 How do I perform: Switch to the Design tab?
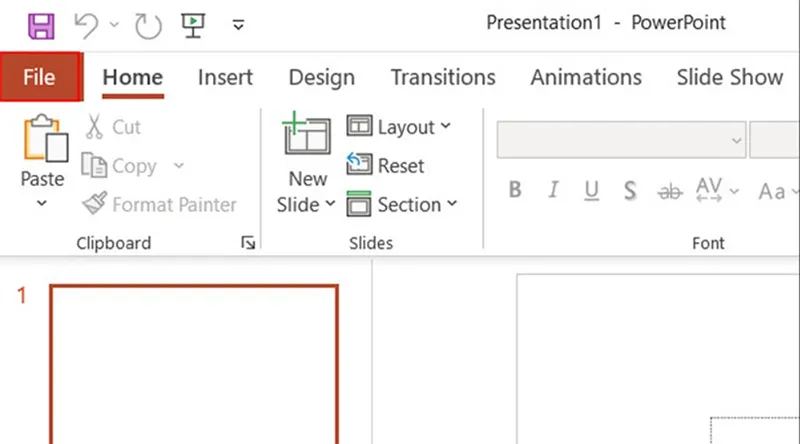[x=321, y=77]
